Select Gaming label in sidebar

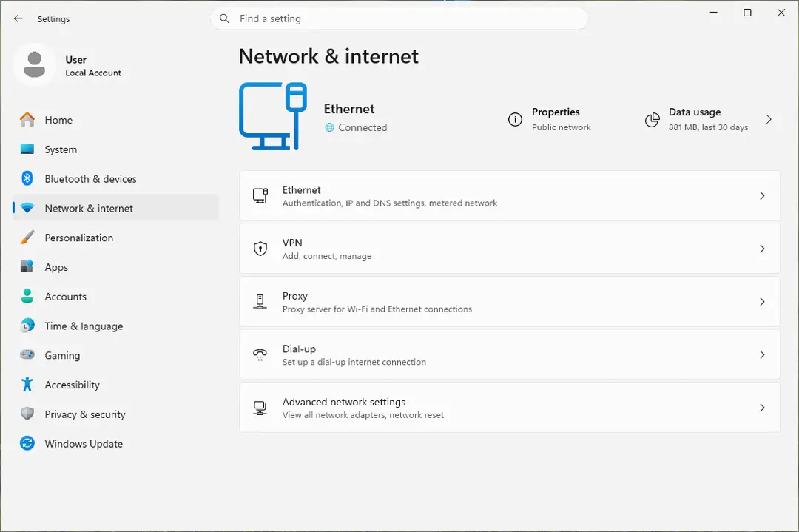62,356
